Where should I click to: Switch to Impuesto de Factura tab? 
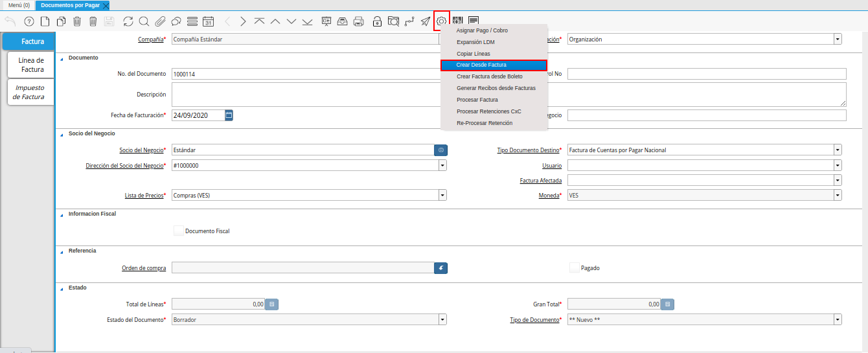coord(31,92)
